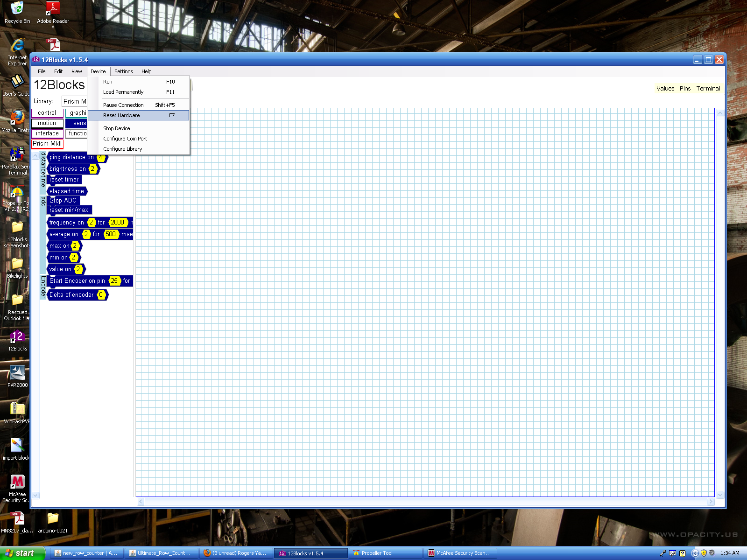Switch to Propeller Tool taskbar button
This screenshot has height=560, width=747.
(x=385, y=553)
